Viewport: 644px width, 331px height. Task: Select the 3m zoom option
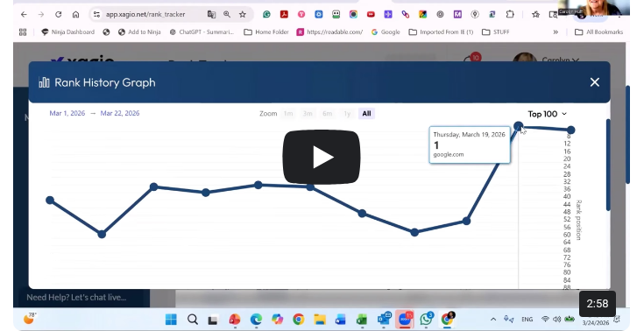point(308,113)
